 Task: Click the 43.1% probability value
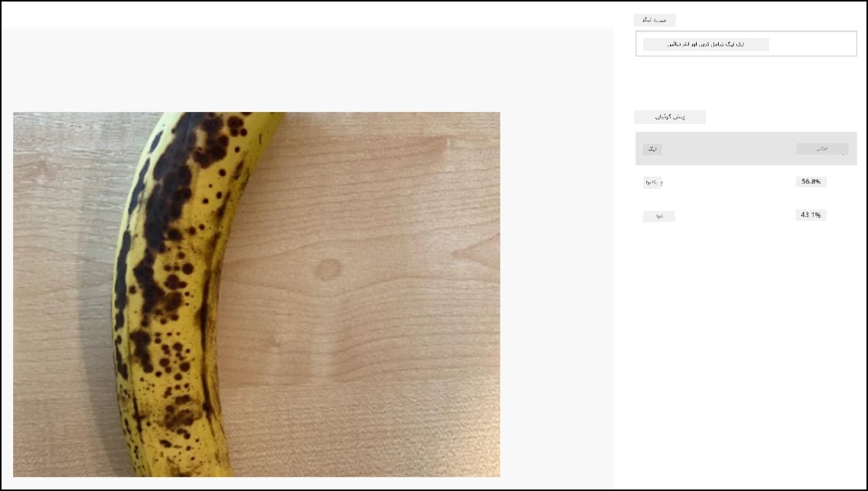811,215
